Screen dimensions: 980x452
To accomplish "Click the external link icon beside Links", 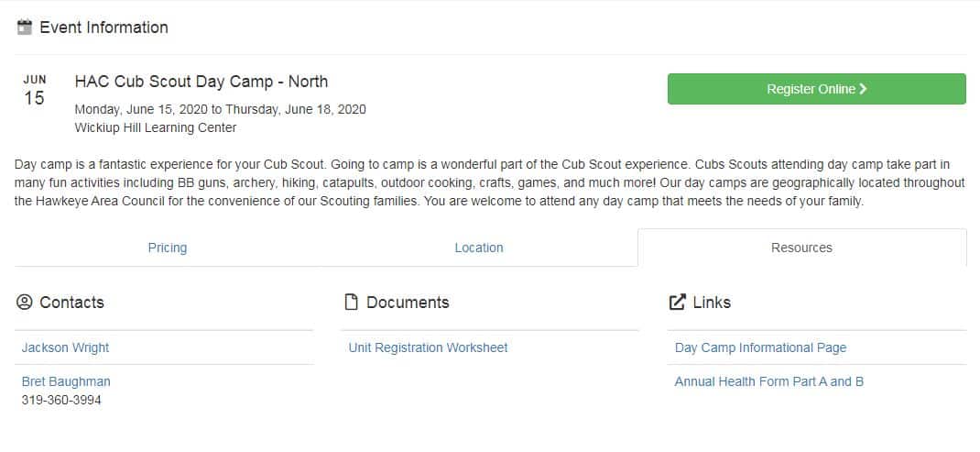I will point(678,303).
